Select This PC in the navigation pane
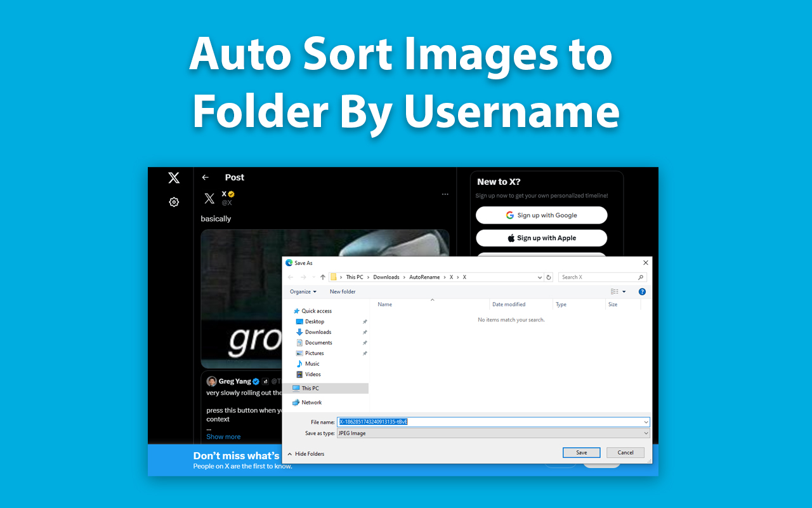The width and height of the screenshot is (812, 508). pyautogui.click(x=311, y=388)
